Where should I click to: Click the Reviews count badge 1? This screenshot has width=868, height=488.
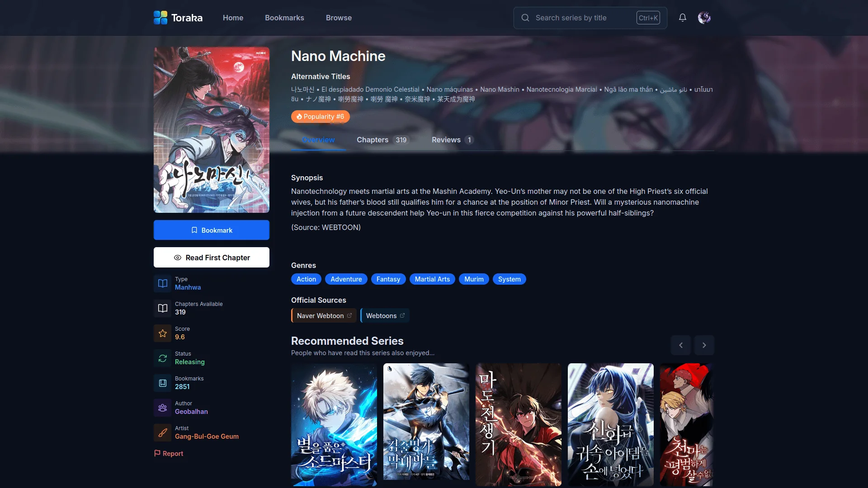pyautogui.click(x=469, y=140)
